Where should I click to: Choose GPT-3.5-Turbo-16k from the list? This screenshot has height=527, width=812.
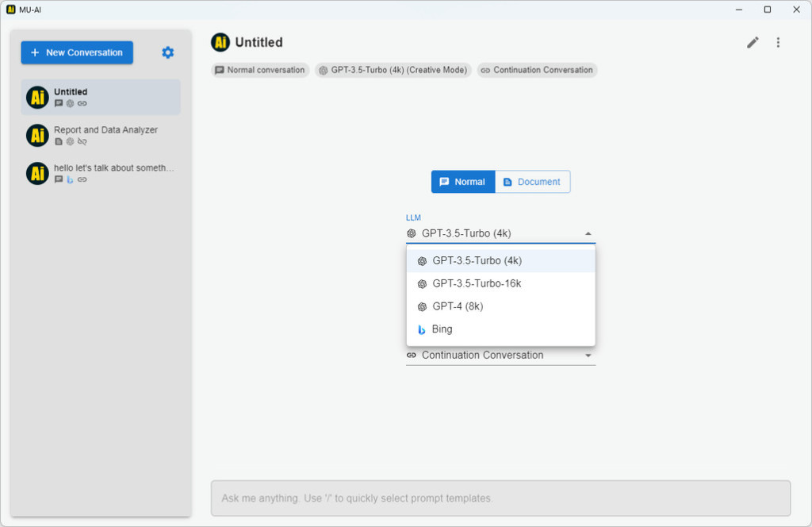point(501,283)
